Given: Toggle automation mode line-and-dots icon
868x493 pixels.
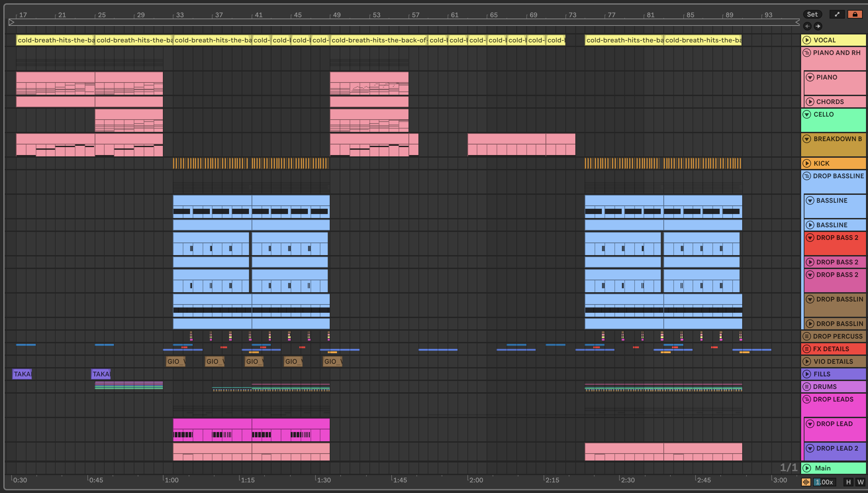Looking at the screenshot, I should [x=837, y=14].
